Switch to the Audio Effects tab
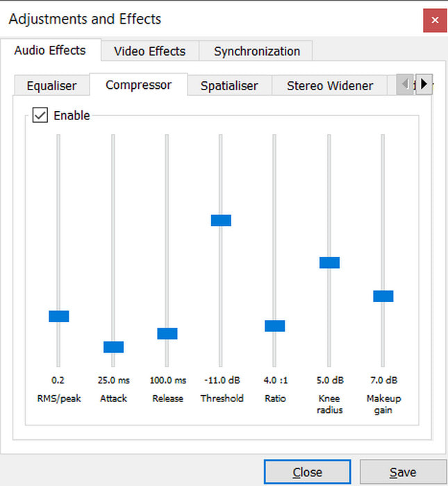The image size is (448, 486). click(50, 51)
